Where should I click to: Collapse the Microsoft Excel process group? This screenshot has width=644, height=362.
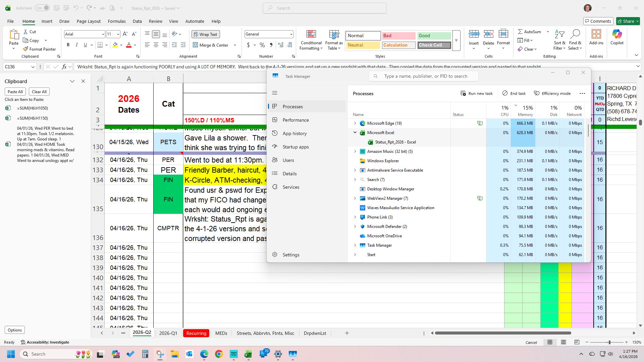click(x=355, y=133)
